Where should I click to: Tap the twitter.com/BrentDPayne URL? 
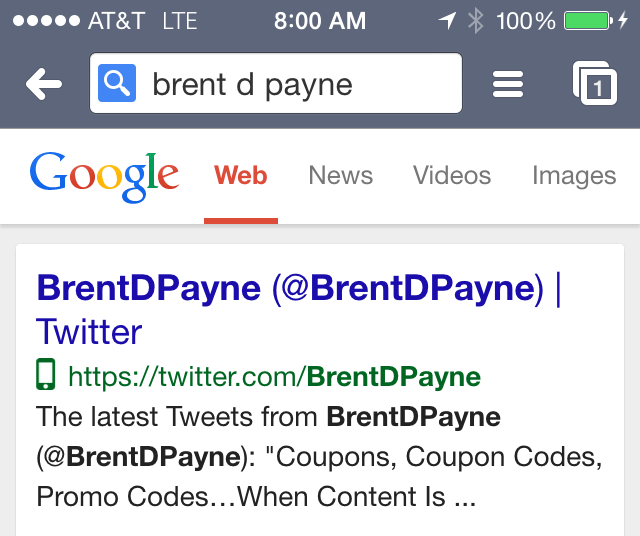point(274,377)
